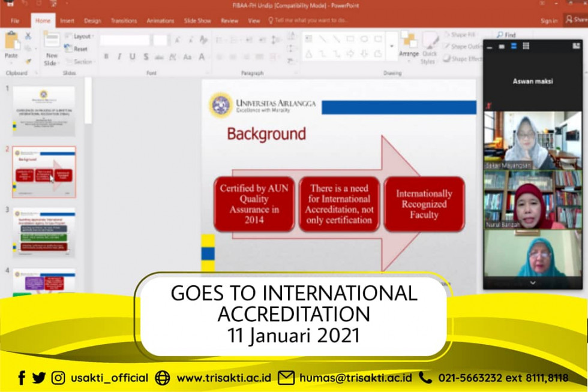Select slide 3 thumbnail
Image resolution: width=588 pixels, height=392 pixels.
click(x=44, y=233)
